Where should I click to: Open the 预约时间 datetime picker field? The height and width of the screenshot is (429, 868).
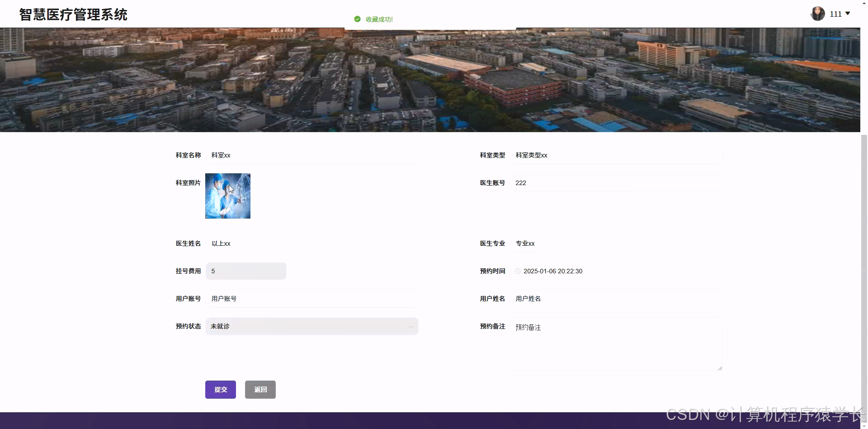click(x=616, y=271)
